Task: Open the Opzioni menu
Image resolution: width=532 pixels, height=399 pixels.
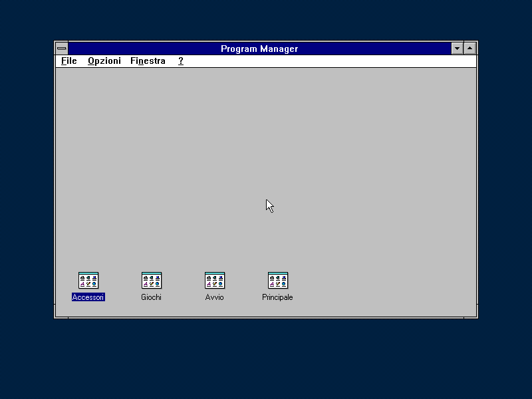Action: 104,61
